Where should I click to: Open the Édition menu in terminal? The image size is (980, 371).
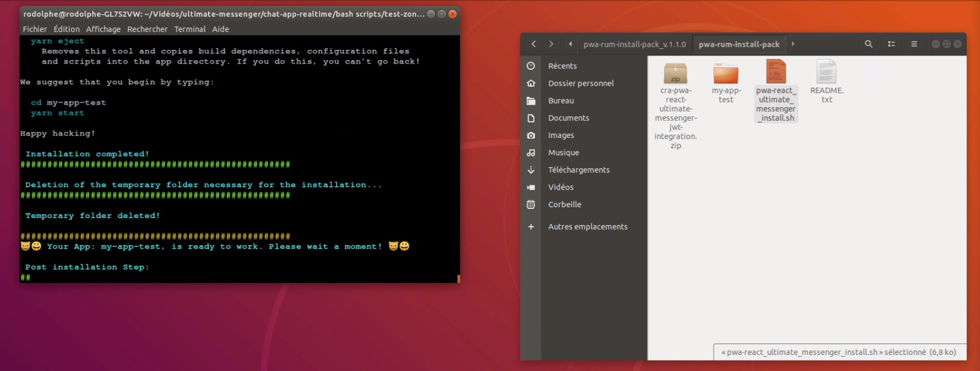coord(66,29)
